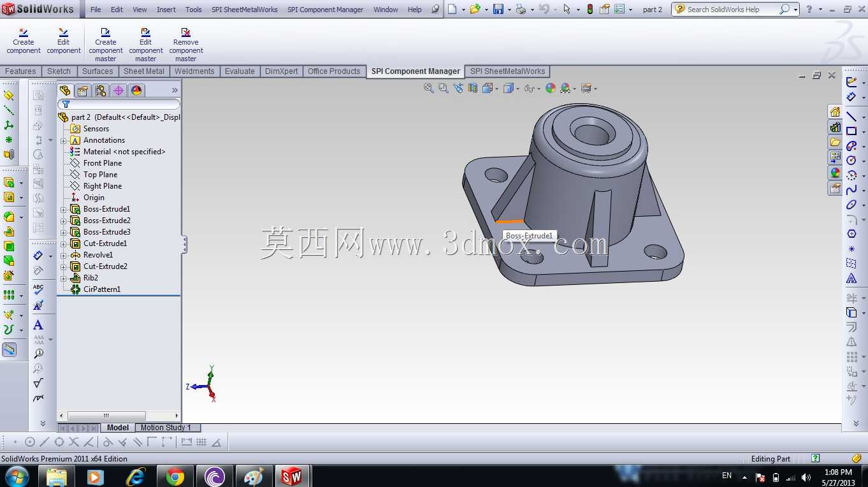The width and height of the screenshot is (868, 487).
Task: Switch to the Evaluate tab
Action: pos(240,71)
